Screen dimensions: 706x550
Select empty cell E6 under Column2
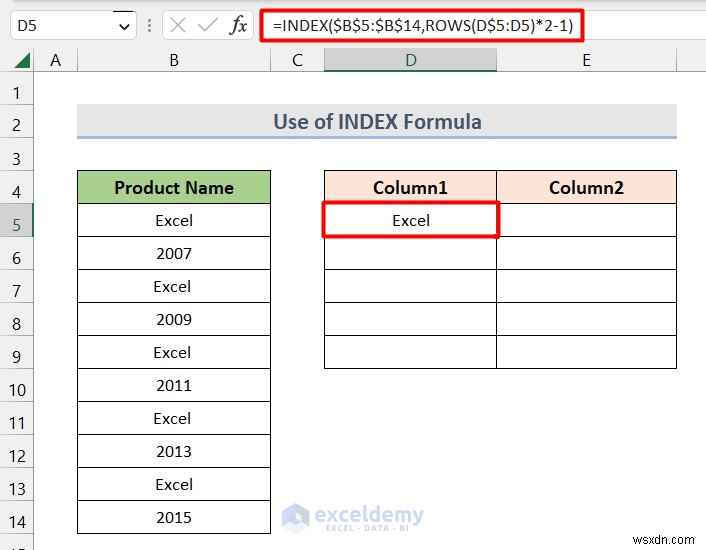tap(586, 253)
